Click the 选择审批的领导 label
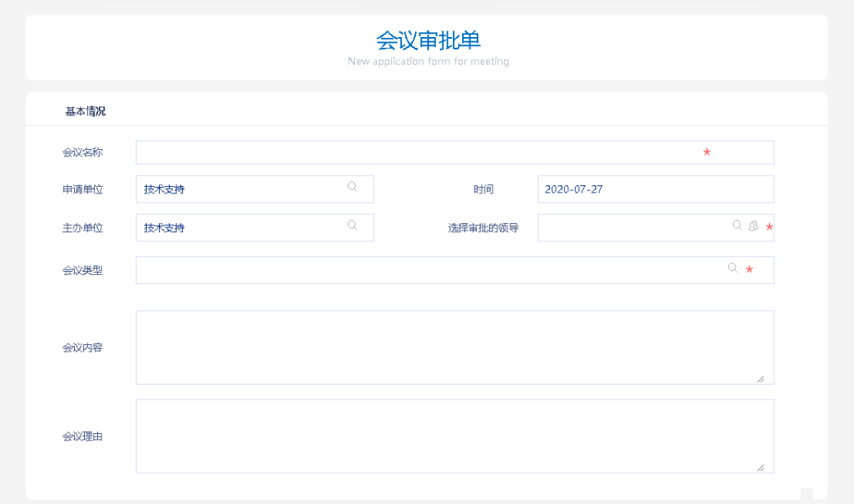The width and height of the screenshot is (854, 504). (x=483, y=228)
